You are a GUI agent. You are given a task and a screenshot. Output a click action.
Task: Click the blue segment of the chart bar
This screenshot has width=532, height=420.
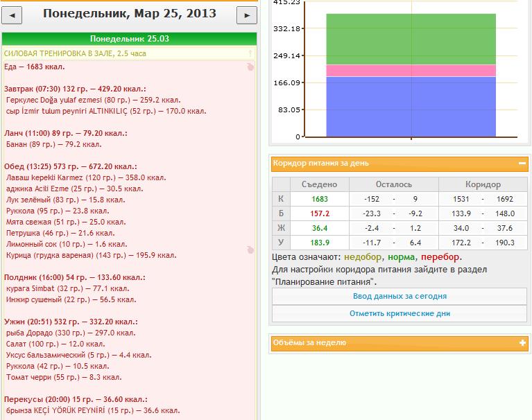pos(411,107)
